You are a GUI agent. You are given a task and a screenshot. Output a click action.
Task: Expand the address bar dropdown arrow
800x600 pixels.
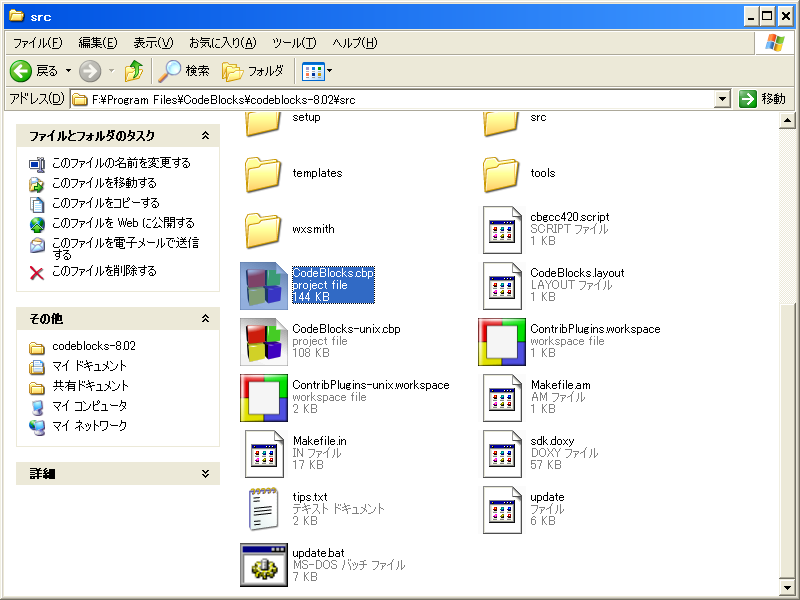click(722, 99)
